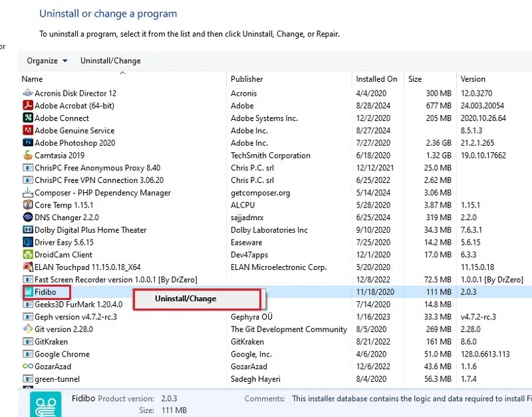Select the DroidCam Client name
Screen dimensions: 532x417
63,255
